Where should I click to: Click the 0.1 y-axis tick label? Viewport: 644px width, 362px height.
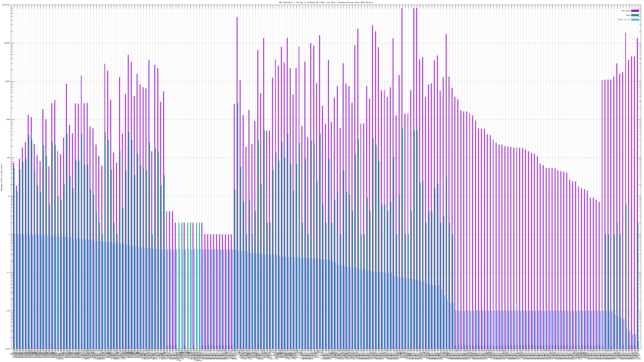[8, 273]
